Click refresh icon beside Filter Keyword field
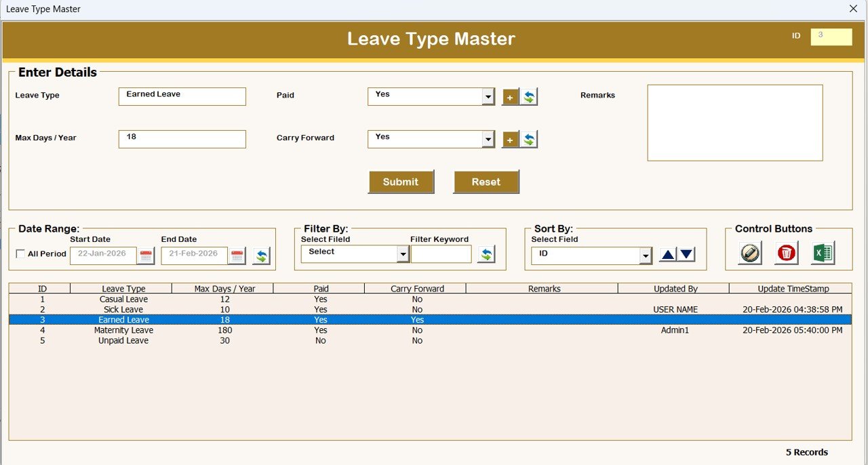 click(x=486, y=254)
